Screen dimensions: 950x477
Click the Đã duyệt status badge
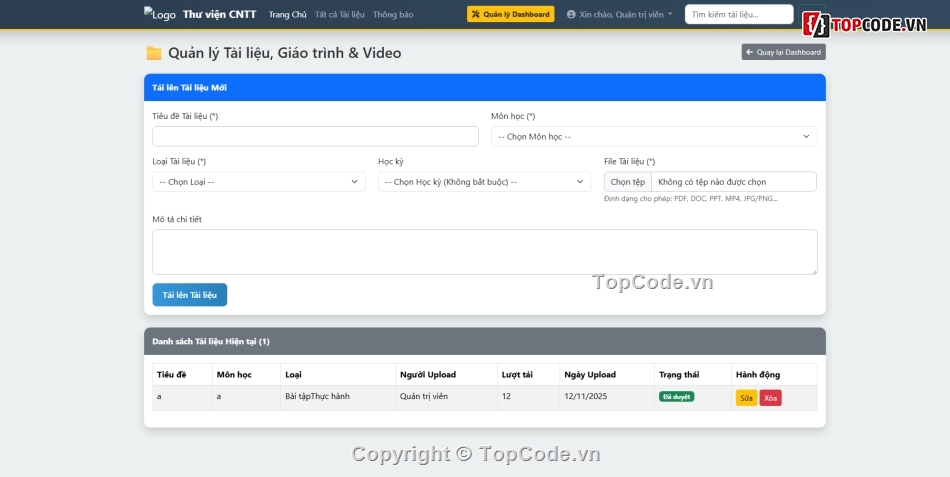coord(676,397)
